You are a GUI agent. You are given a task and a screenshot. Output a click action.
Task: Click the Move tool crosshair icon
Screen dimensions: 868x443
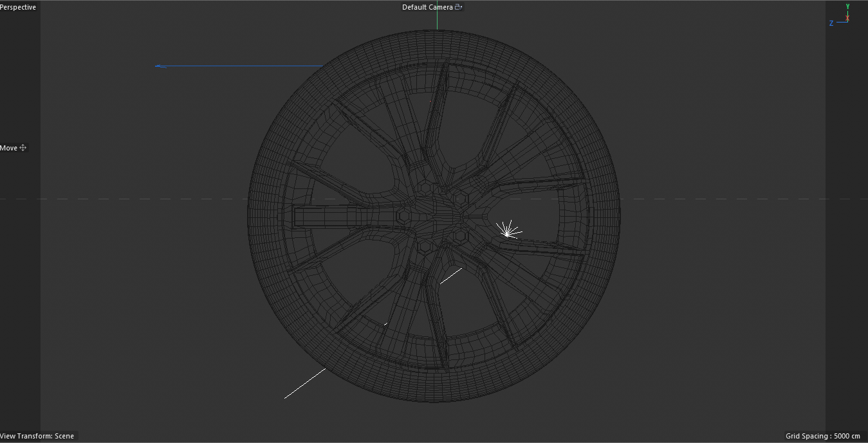click(23, 147)
